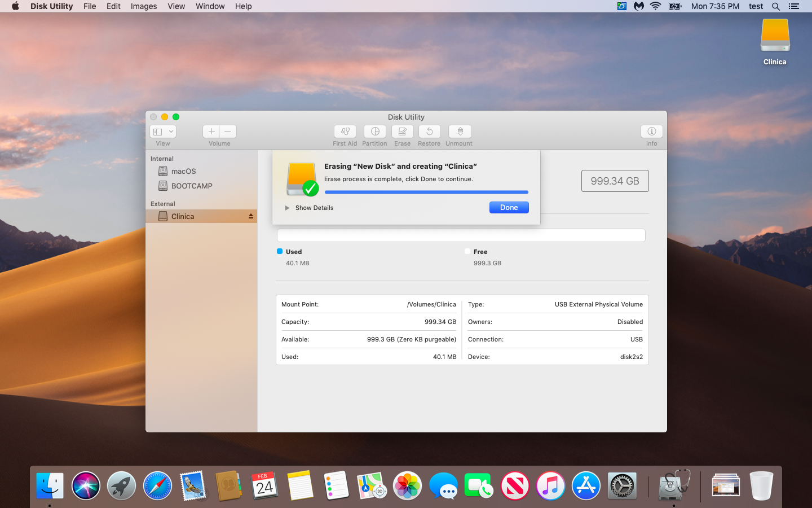The image size is (812, 508).
Task: Click the disk usage bar
Action: click(461, 235)
